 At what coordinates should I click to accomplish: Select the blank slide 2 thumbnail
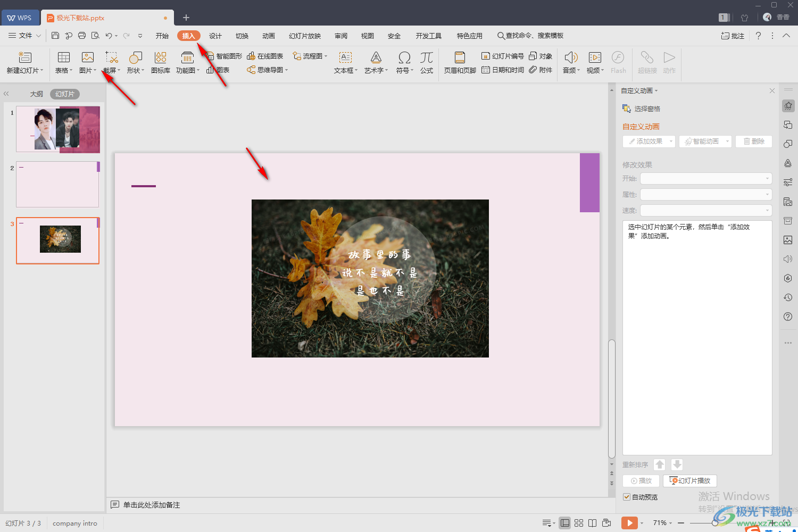(58, 185)
